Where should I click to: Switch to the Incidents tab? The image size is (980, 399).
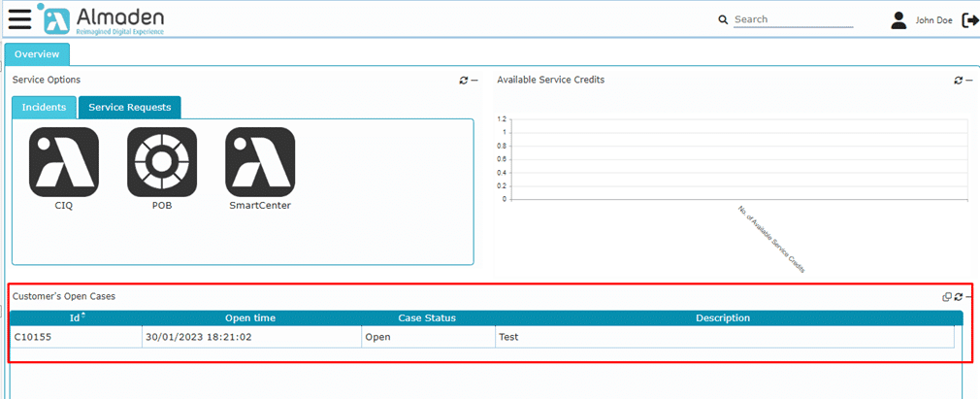44,108
